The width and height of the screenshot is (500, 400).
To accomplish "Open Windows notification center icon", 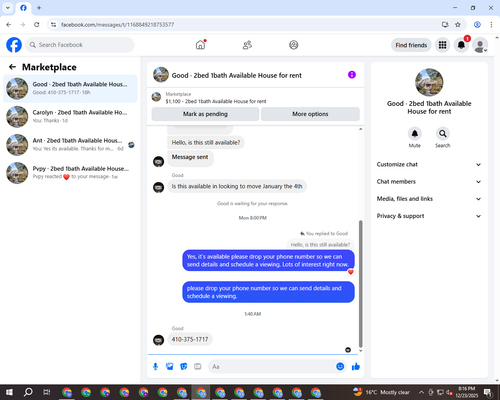I will coord(488,392).
